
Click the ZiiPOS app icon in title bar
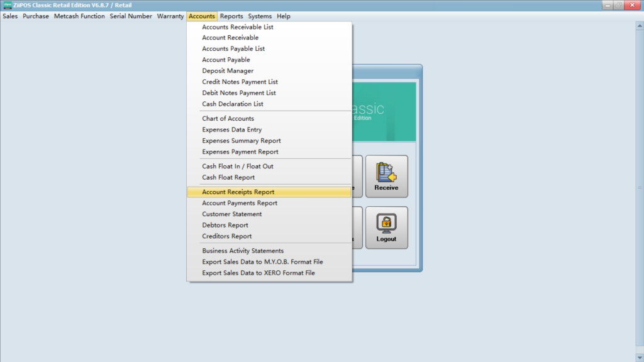[7, 5]
